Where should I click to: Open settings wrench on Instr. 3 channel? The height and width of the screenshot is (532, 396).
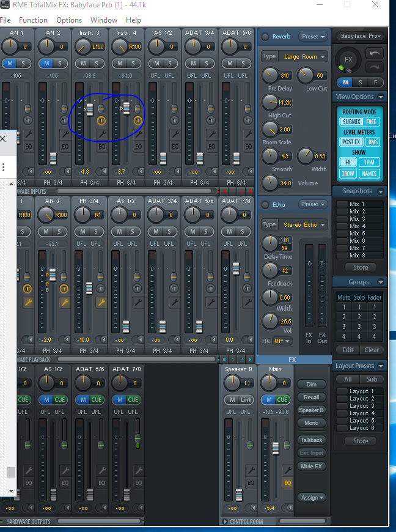click(x=101, y=134)
